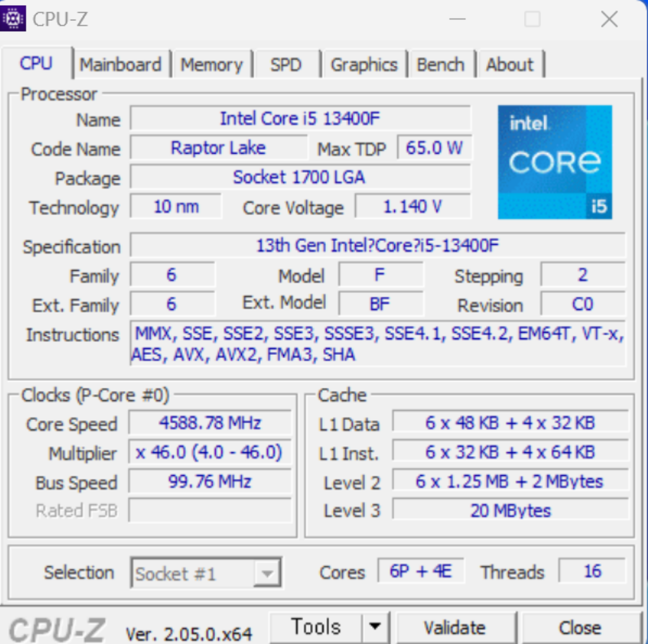Click the Level 3 cache field

click(510, 510)
